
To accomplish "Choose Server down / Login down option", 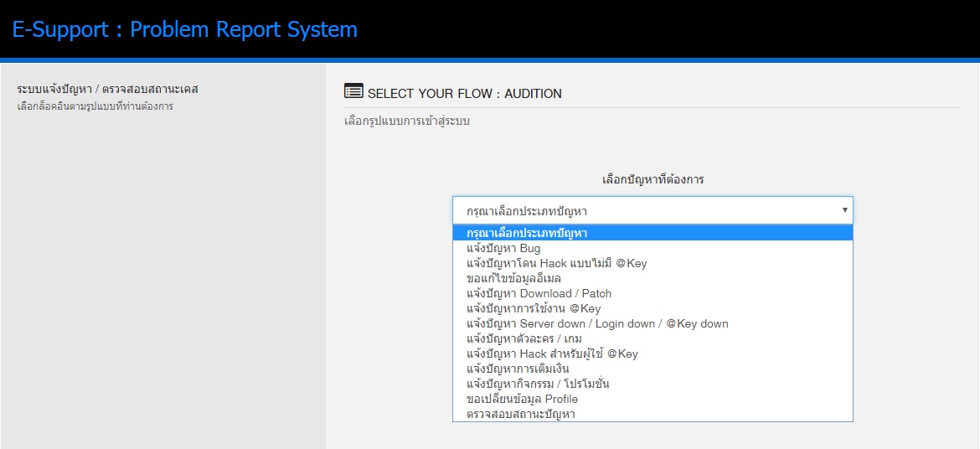I will coord(652,323).
